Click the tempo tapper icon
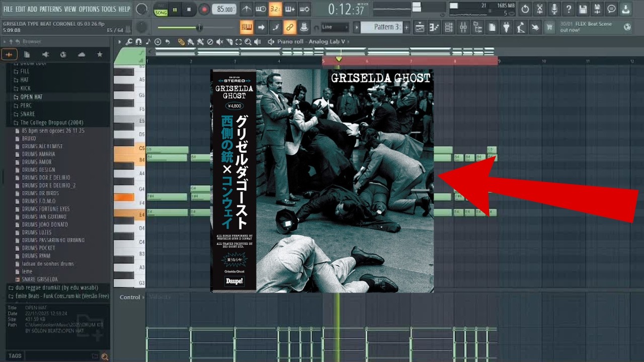Image resolution: width=644 pixels, height=362 pixels. (521, 27)
